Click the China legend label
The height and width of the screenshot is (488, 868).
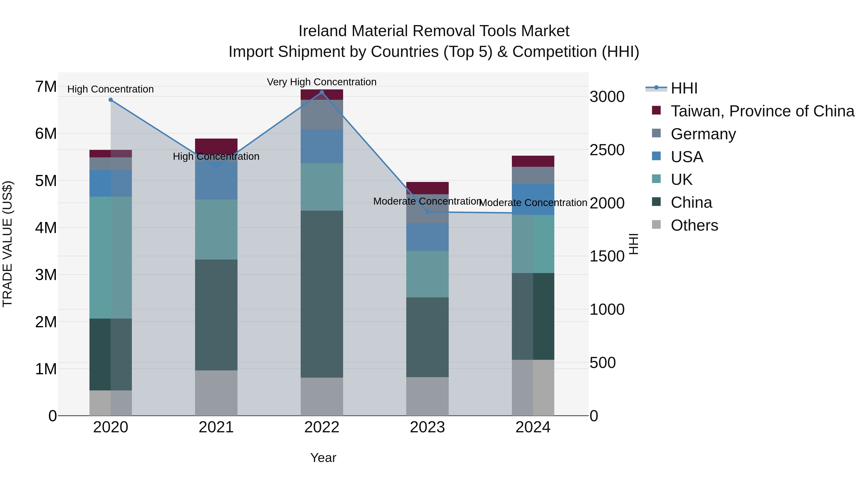click(x=692, y=202)
